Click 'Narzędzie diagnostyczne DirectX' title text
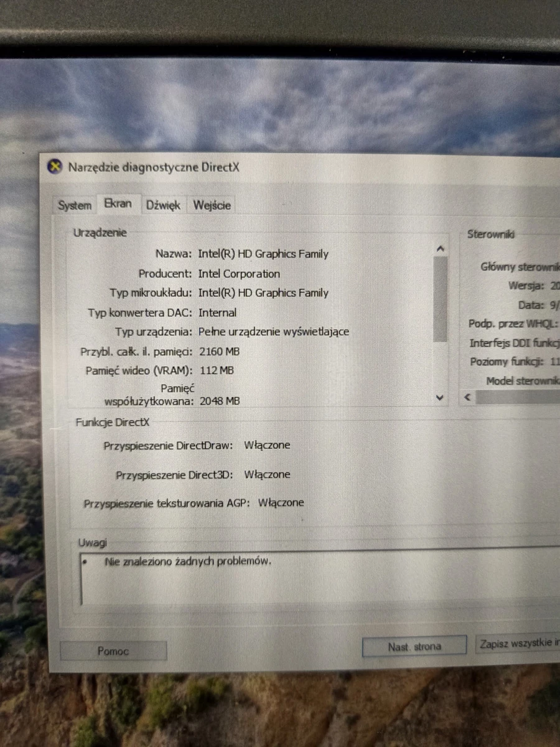The width and height of the screenshot is (560, 747). point(154,167)
